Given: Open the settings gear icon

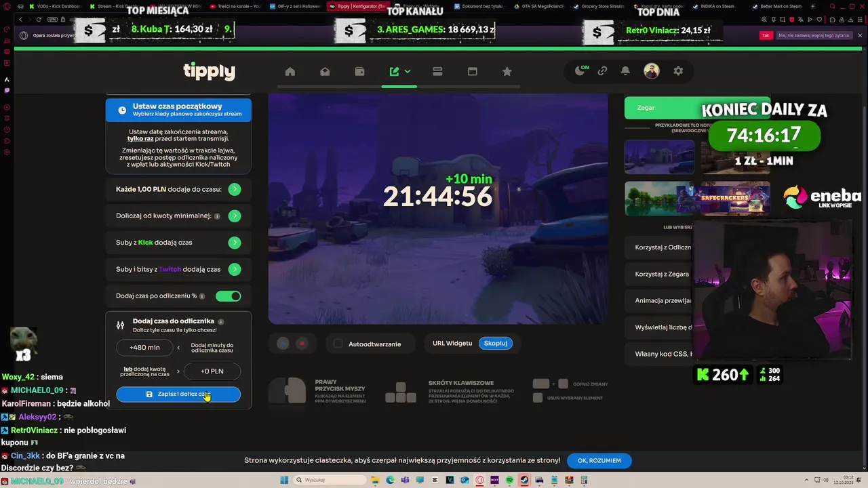Looking at the screenshot, I should pos(678,70).
